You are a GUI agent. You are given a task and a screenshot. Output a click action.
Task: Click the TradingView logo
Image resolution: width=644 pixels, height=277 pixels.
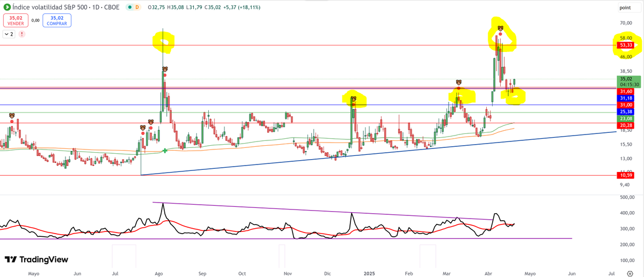click(x=36, y=259)
